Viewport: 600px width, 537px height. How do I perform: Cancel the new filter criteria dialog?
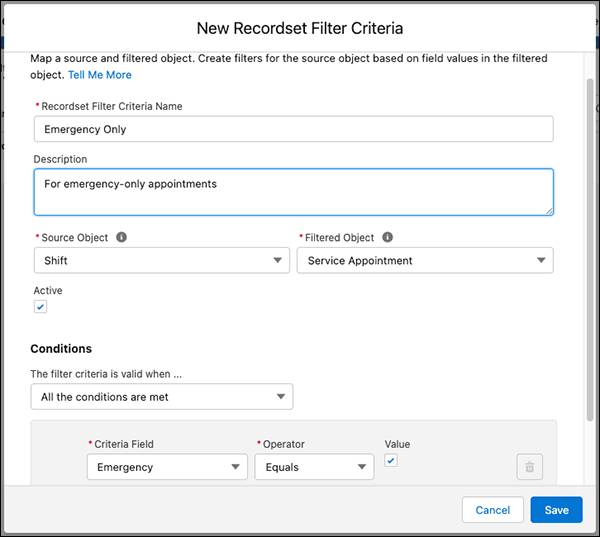pyautogui.click(x=492, y=510)
